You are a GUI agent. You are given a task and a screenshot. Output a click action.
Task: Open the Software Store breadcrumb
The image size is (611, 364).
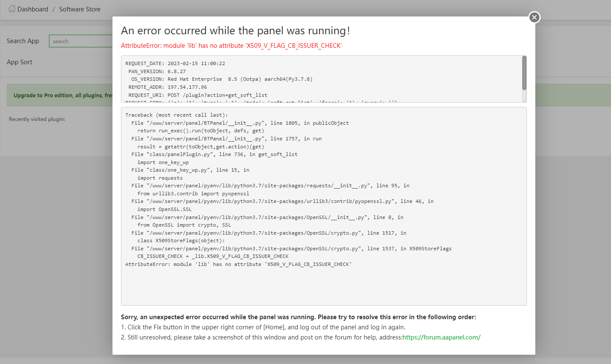79,9
